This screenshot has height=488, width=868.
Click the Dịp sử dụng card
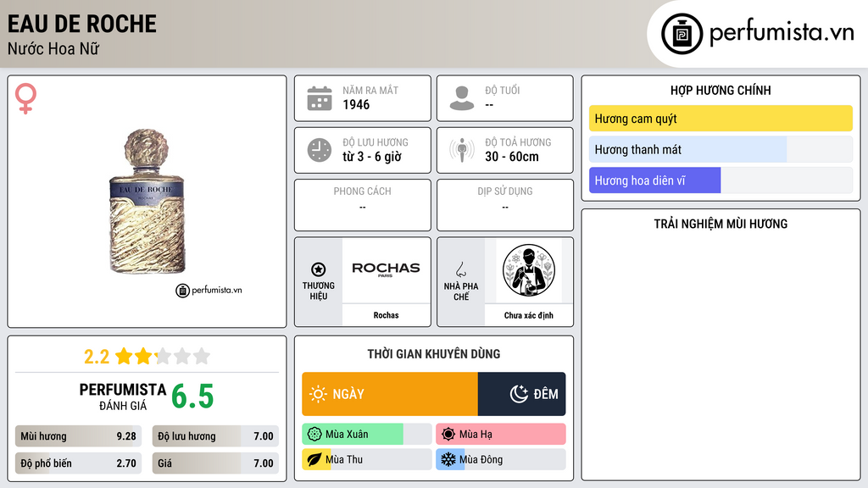[505, 205]
